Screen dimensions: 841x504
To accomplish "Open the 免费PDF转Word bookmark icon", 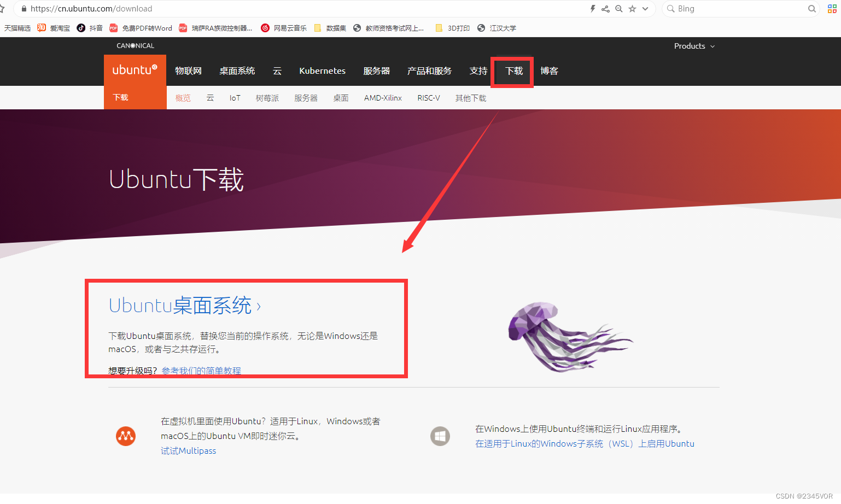I will tap(114, 28).
